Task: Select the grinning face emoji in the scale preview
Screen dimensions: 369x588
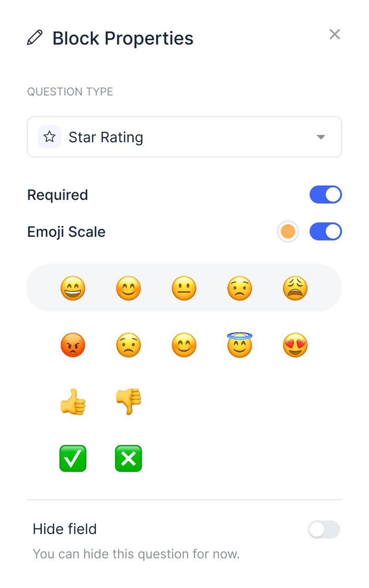Action: 73,288
